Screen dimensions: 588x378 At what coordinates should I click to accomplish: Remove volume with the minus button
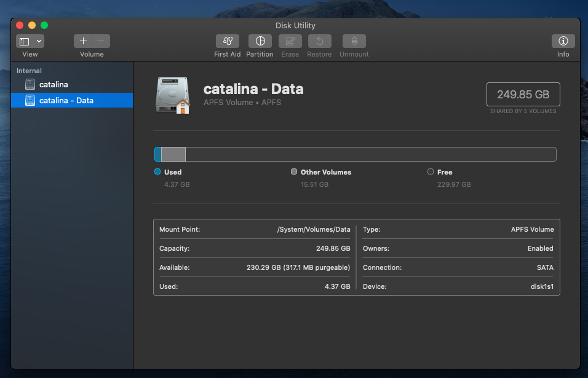pyautogui.click(x=101, y=41)
